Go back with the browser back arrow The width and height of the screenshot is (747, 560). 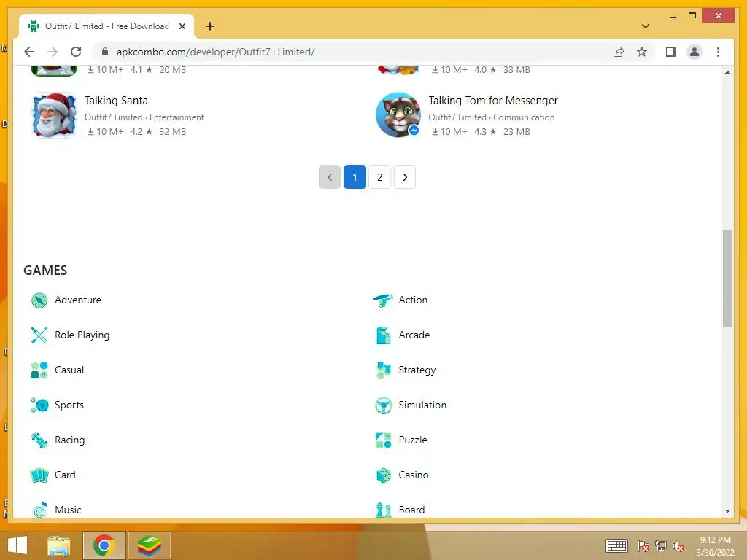29,52
